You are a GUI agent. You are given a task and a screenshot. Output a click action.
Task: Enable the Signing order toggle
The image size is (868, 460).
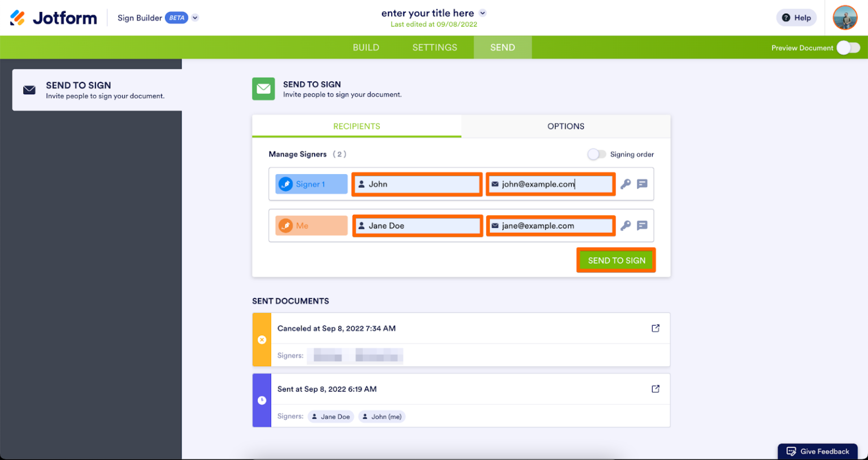[x=597, y=154]
